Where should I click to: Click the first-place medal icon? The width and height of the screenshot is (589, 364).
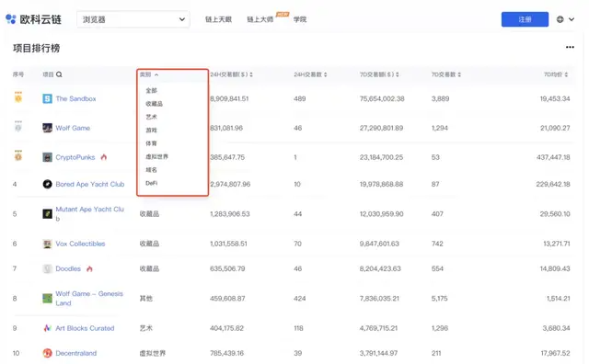[x=18, y=97]
